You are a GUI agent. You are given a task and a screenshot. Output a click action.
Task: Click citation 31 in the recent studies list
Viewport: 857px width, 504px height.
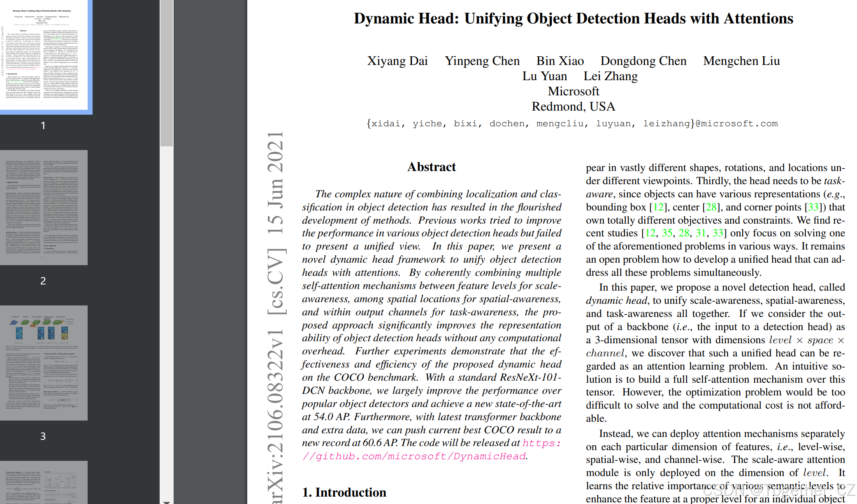pyautogui.click(x=700, y=233)
